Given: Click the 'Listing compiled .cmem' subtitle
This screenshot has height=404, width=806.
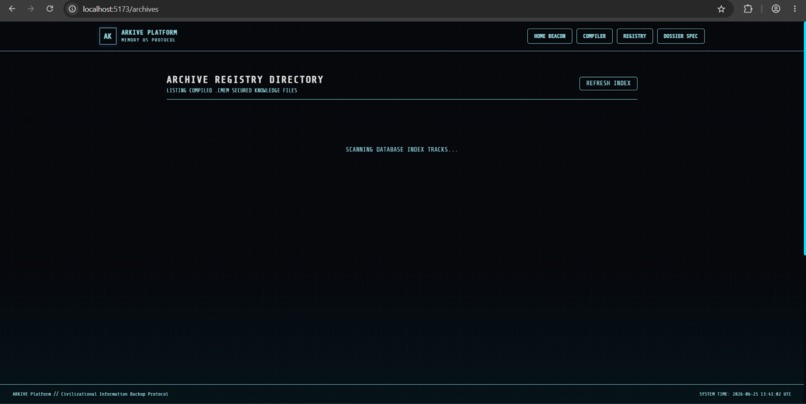Looking at the screenshot, I should click(x=232, y=90).
